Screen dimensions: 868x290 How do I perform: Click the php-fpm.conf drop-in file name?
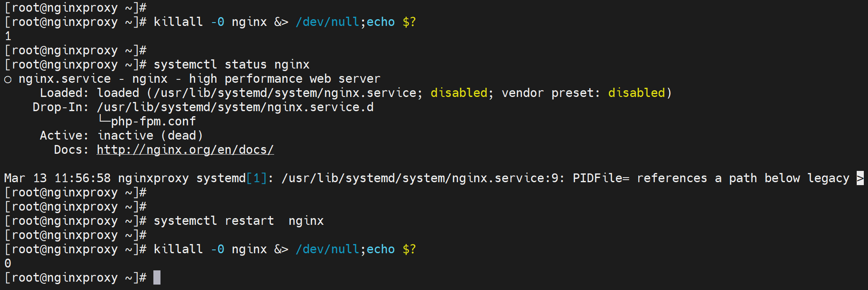[x=153, y=122]
